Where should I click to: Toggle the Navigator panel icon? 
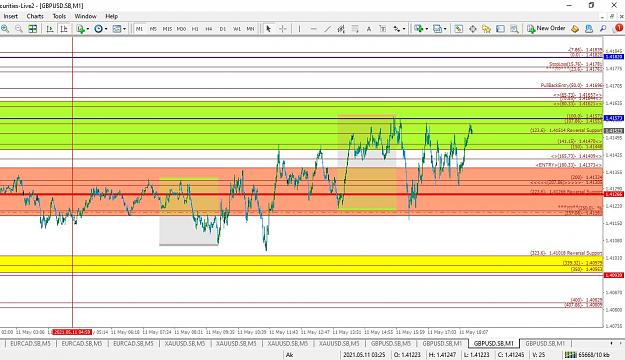tap(486, 29)
